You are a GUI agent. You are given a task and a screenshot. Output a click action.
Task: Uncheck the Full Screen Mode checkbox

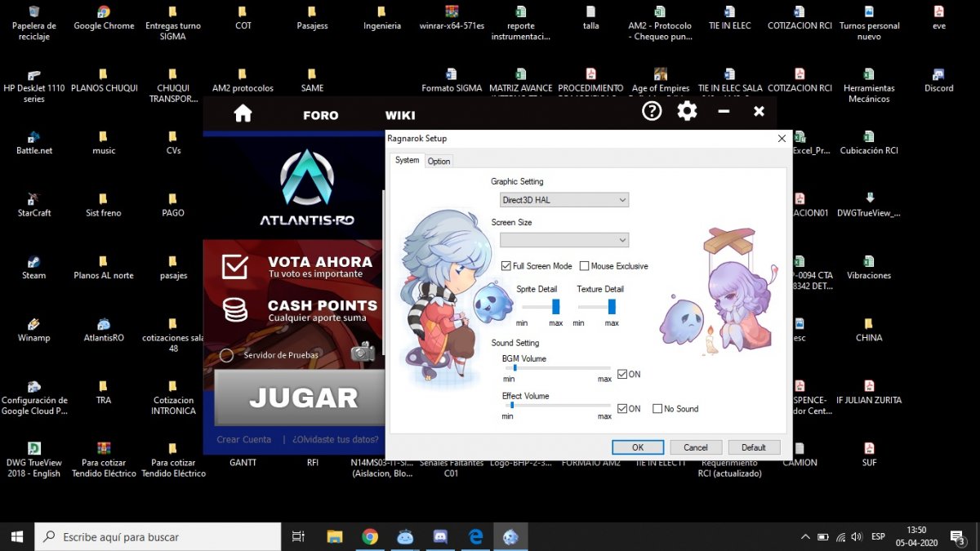tap(506, 266)
